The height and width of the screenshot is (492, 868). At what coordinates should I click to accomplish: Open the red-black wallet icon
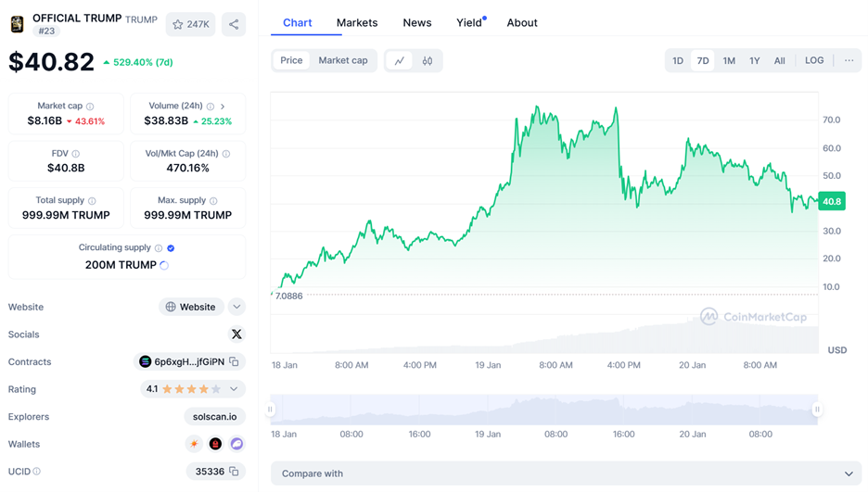click(215, 444)
